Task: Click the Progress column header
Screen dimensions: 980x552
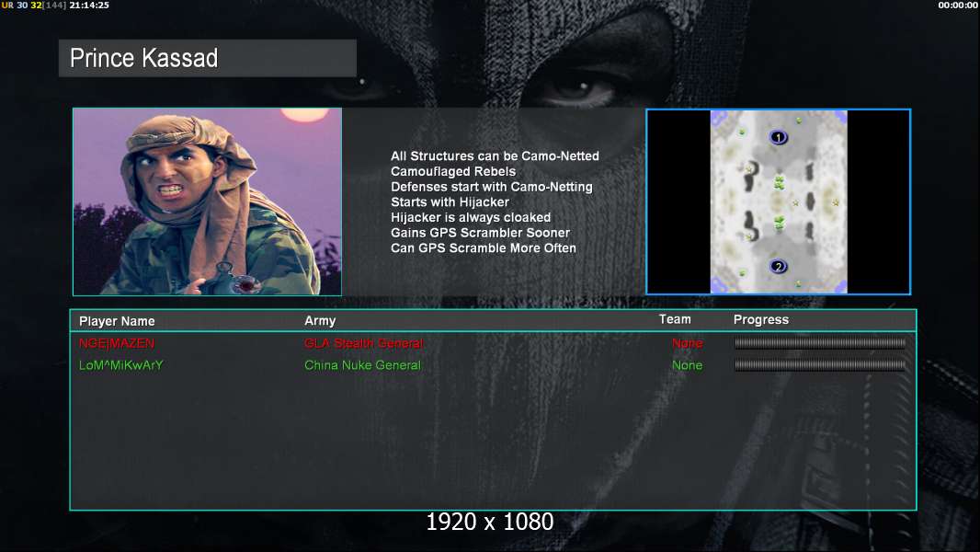Action: point(761,320)
